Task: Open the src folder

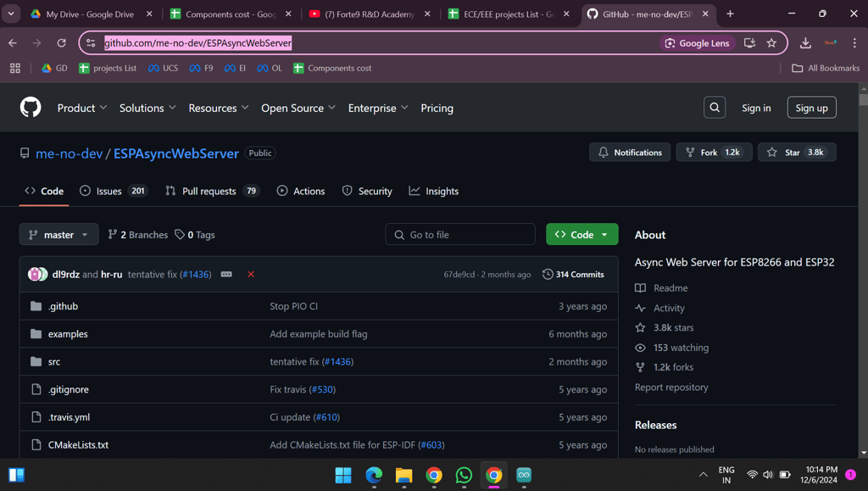Action: click(x=54, y=361)
